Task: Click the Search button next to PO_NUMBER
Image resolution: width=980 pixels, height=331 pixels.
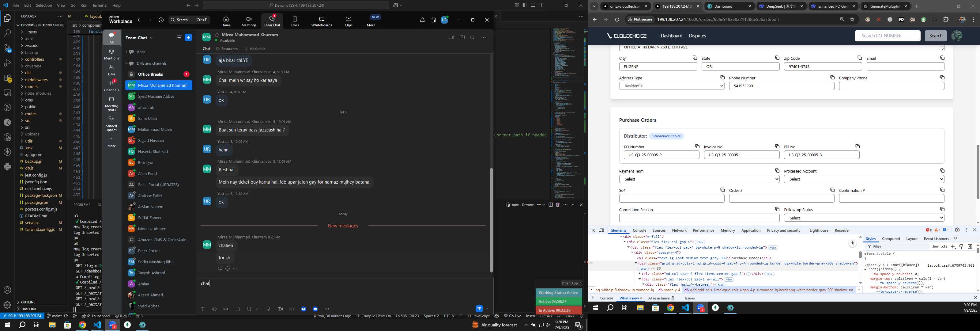Action: [x=936, y=36]
